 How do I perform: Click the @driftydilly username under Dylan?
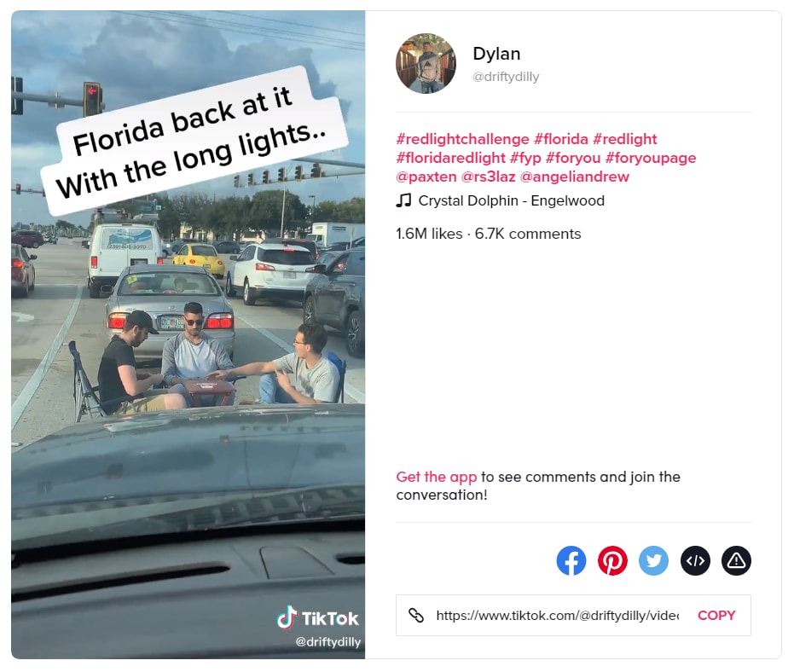(x=506, y=77)
